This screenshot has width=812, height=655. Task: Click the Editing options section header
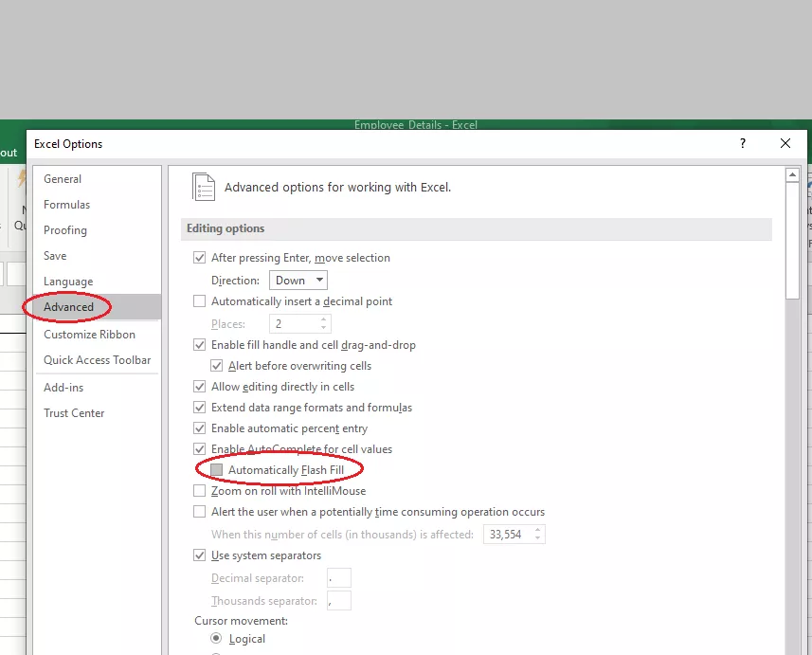click(477, 228)
